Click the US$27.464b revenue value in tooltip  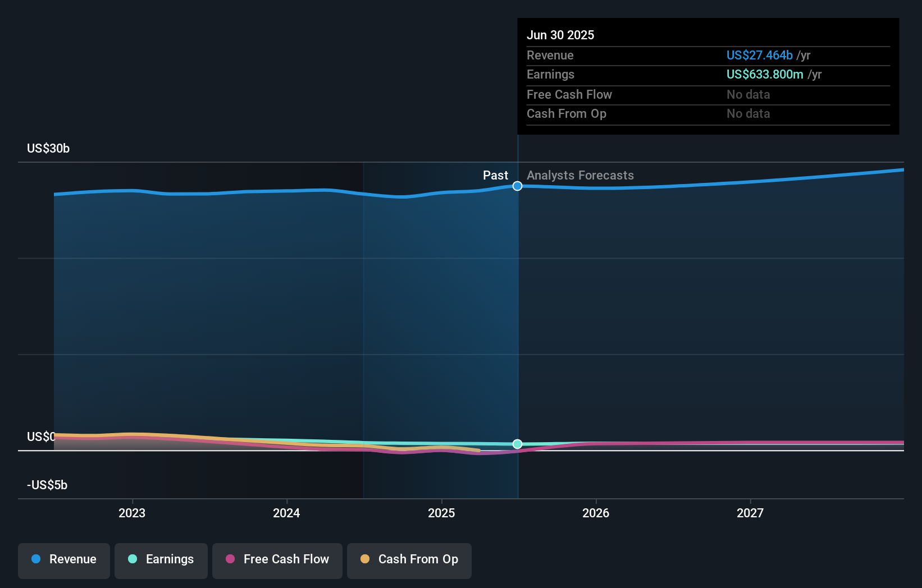point(759,55)
